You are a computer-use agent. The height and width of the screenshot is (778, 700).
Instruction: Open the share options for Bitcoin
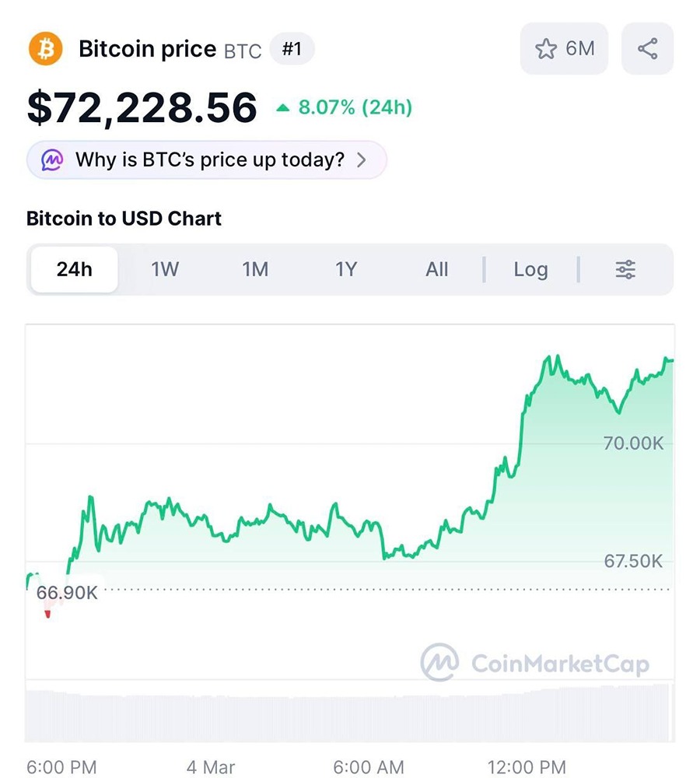648,48
